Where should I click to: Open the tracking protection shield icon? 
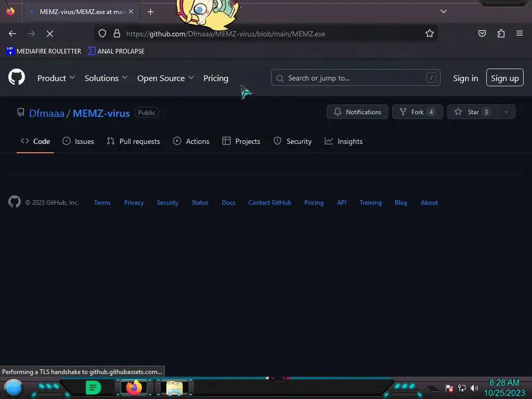(102, 34)
